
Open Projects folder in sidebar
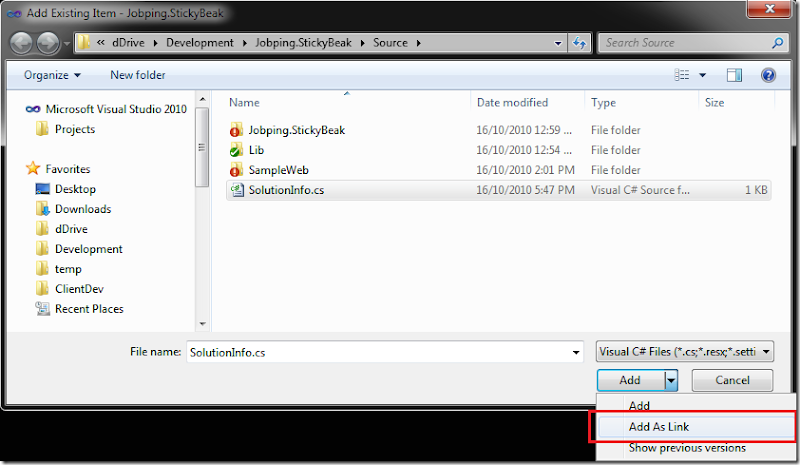click(75, 129)
